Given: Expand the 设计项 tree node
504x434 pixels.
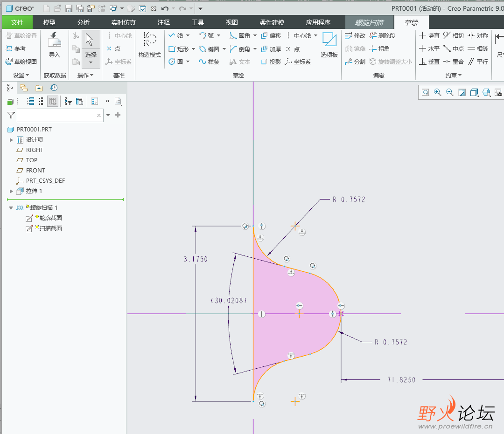Looking at the screenshot, I should coord(11,140).
